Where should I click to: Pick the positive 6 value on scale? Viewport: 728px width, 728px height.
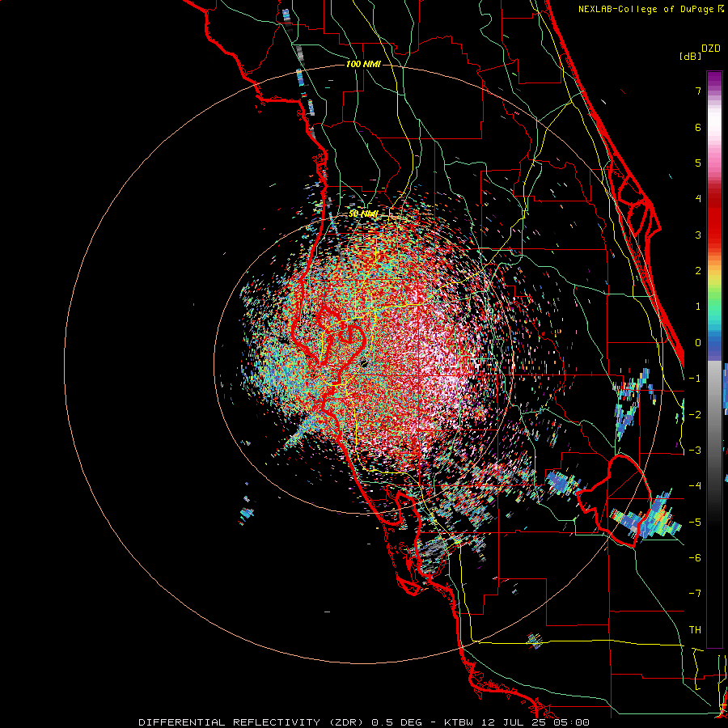point(698,127)
